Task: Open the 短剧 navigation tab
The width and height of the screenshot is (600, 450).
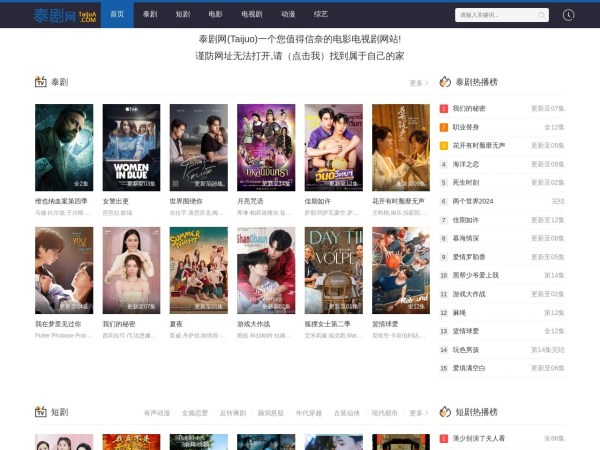Action: [x=183, y=15]
